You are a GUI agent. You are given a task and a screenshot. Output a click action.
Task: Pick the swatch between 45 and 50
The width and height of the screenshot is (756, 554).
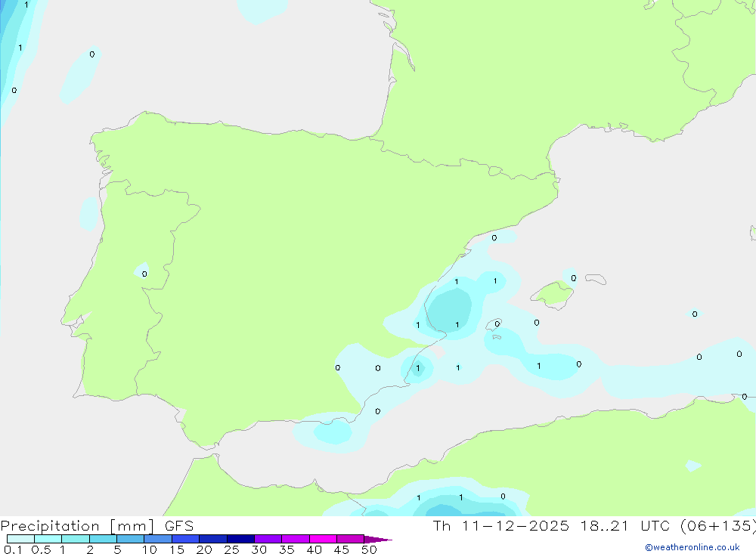click(x=350, y=539)
